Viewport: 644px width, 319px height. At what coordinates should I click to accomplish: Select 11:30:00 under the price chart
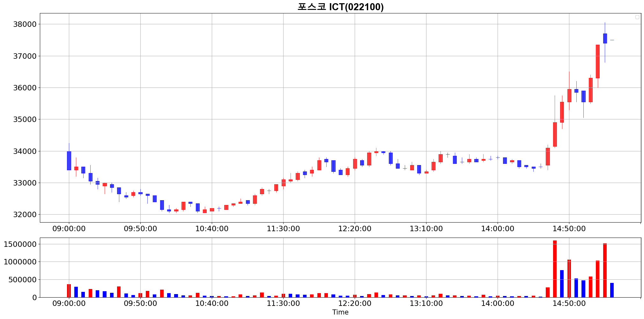point(283,229)
